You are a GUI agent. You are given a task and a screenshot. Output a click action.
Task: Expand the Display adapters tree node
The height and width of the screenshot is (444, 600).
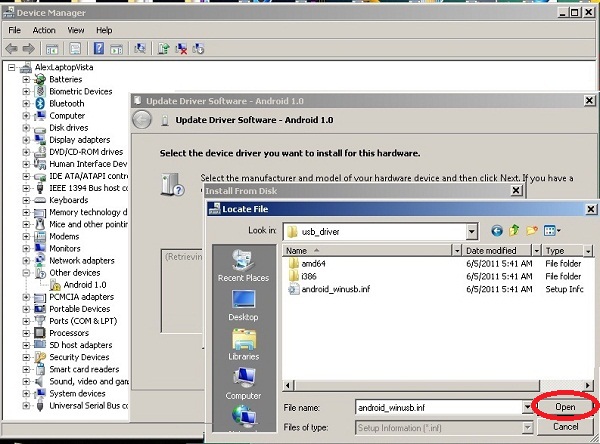pos(26,140)
